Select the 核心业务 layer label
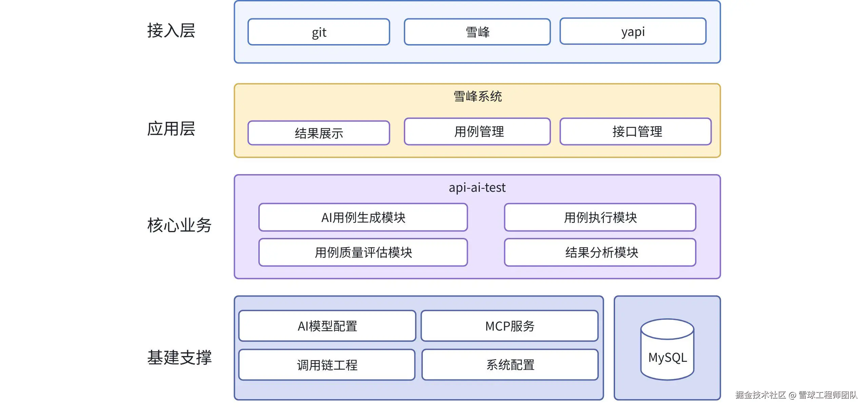 pos(179,225)
